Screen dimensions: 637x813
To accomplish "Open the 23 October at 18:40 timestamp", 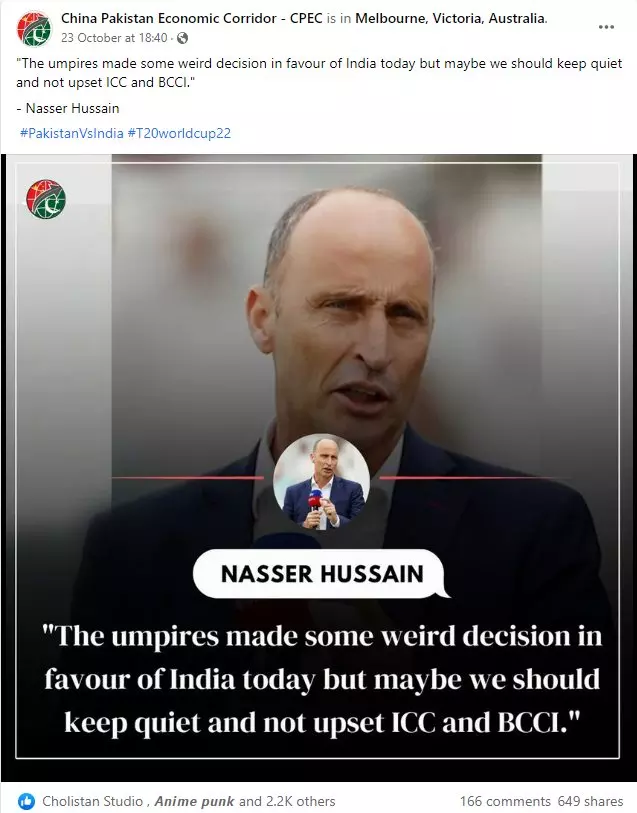I will 114,38.
